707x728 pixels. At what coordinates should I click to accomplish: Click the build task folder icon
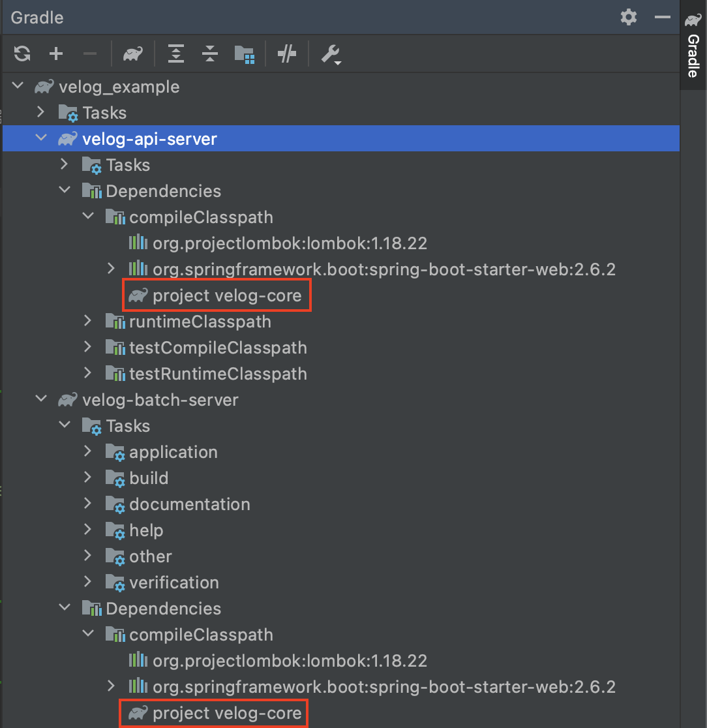pos(115,478)
